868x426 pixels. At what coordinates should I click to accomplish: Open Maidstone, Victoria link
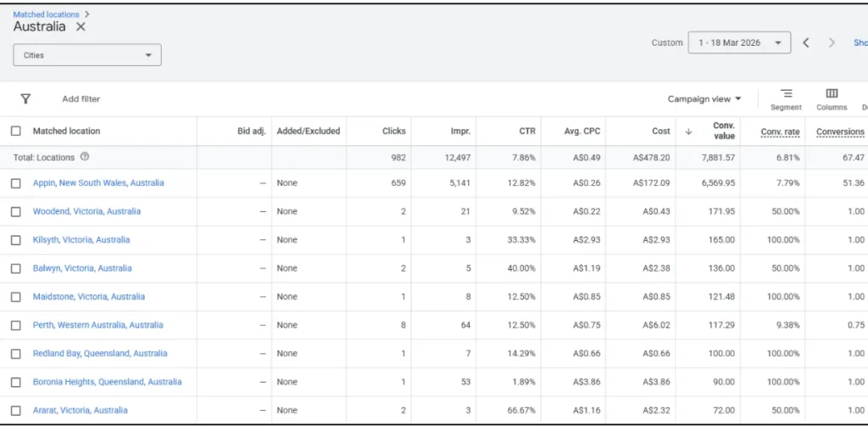tap(88, 296)
